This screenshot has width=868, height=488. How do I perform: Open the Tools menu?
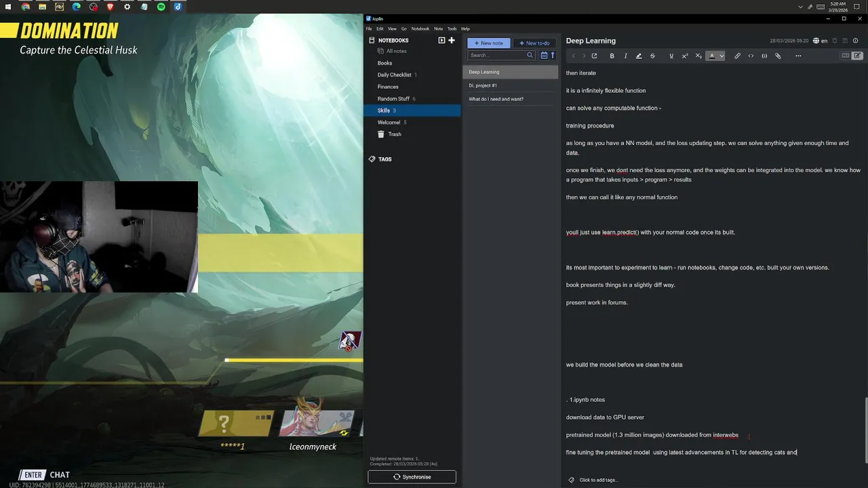(452, 28)
